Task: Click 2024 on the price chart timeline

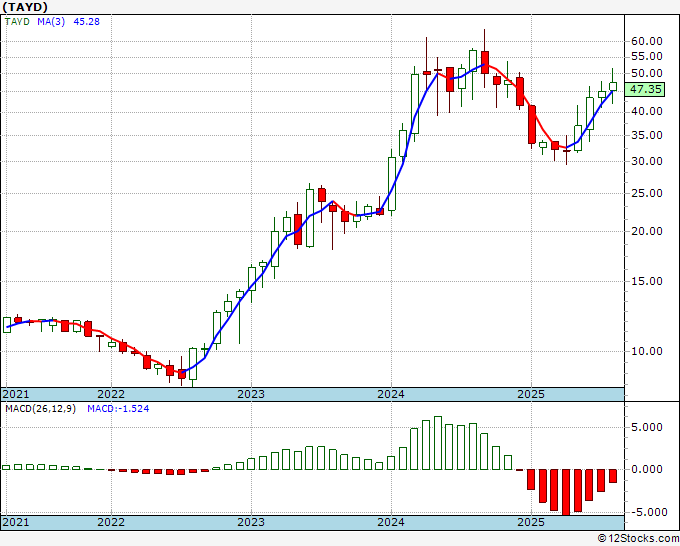Action: (x=391, y=394)
